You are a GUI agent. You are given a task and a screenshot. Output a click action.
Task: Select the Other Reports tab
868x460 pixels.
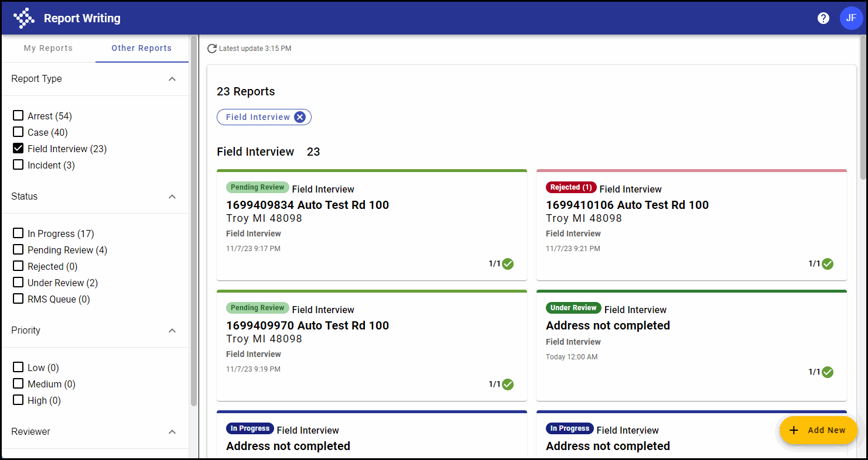[142, 49]
